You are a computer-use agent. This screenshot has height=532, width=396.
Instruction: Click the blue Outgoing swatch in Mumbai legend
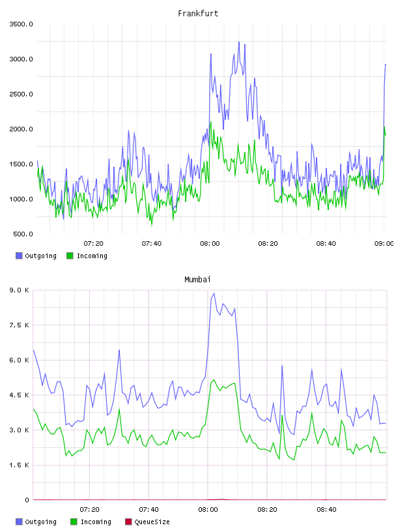click(19, 522)
